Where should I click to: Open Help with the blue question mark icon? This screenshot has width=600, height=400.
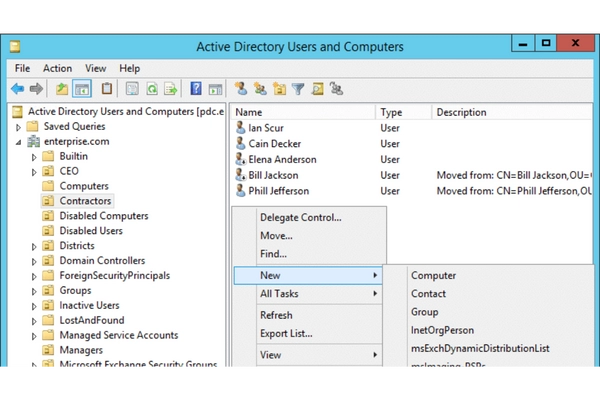(196, 89)
